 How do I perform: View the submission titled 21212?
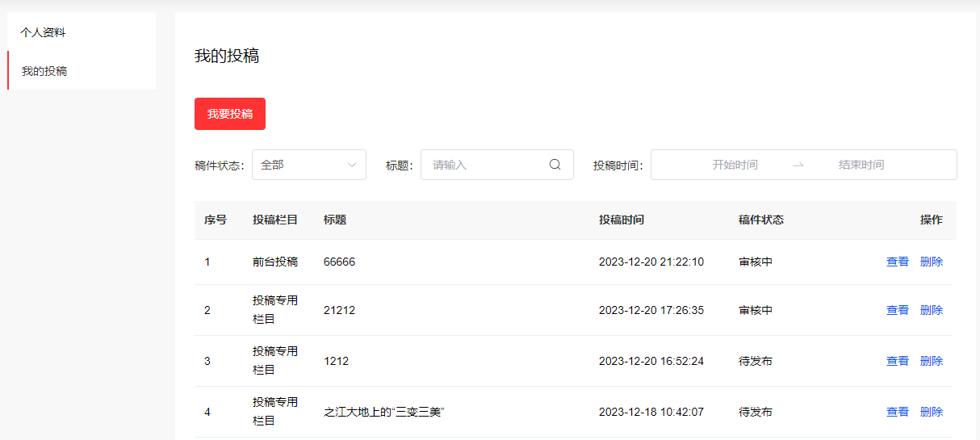pos(897,310)
